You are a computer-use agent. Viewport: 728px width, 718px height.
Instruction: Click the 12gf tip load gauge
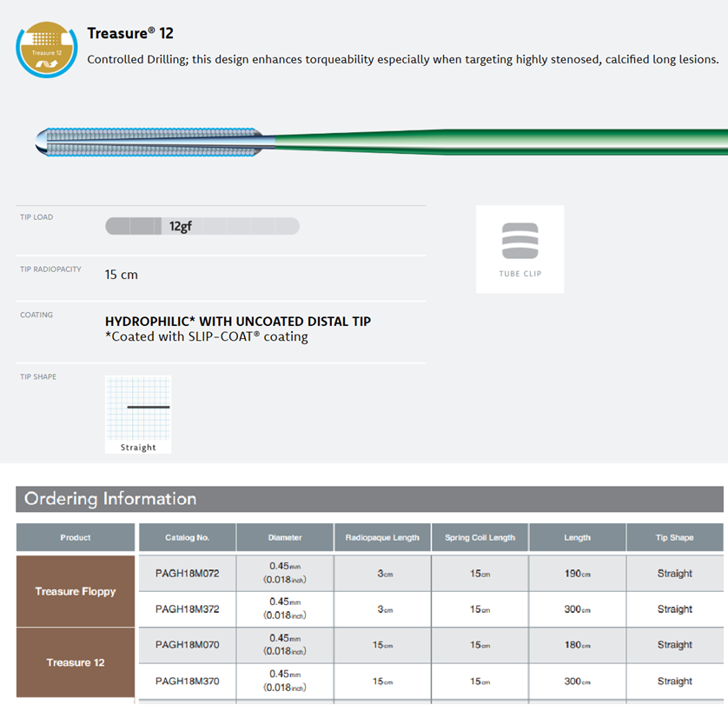pyautogui.click(x=202, y=226)
